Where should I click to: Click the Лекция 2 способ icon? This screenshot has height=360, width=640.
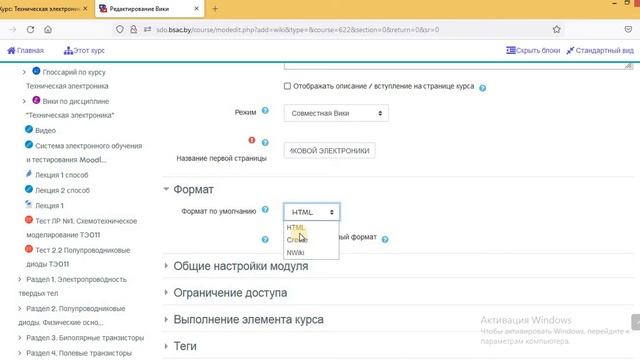tap(29, 189)
